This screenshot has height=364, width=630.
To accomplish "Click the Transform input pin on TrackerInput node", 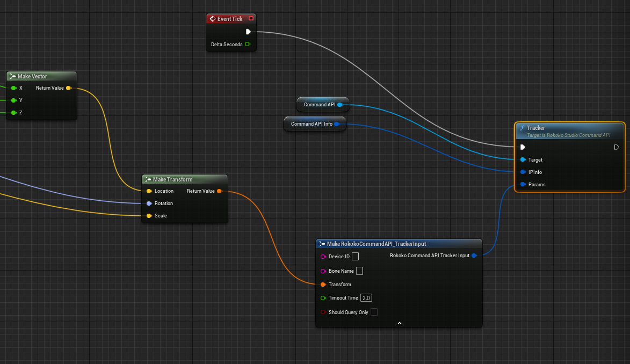I will tap(323, 285).
